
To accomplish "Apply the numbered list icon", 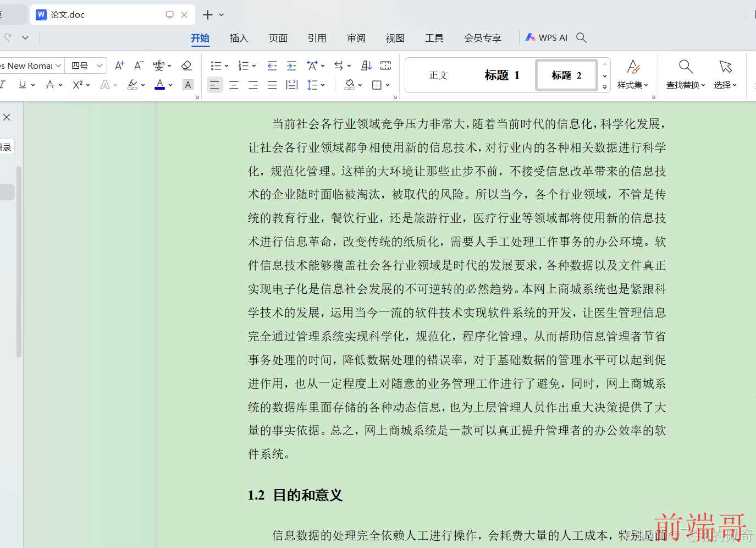I will (243, 66).
